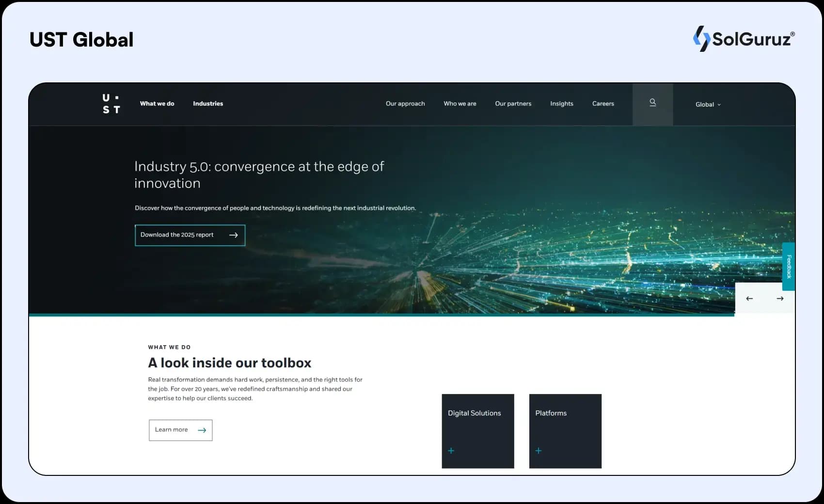This screenshot has width=824, height=504.
Task: Click the 'Discover how the convergence' subtitle text
Action: click(x=275, y=208)
